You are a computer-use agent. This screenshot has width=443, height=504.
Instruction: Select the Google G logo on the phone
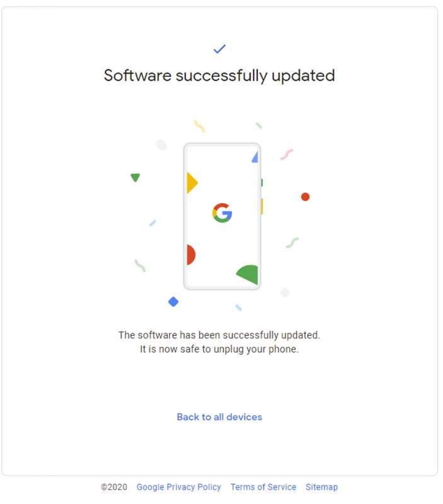point(222,212)
